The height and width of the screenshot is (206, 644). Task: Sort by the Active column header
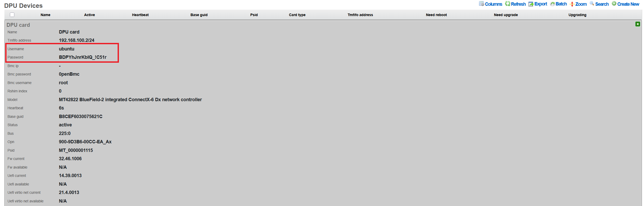click(89, 15)
